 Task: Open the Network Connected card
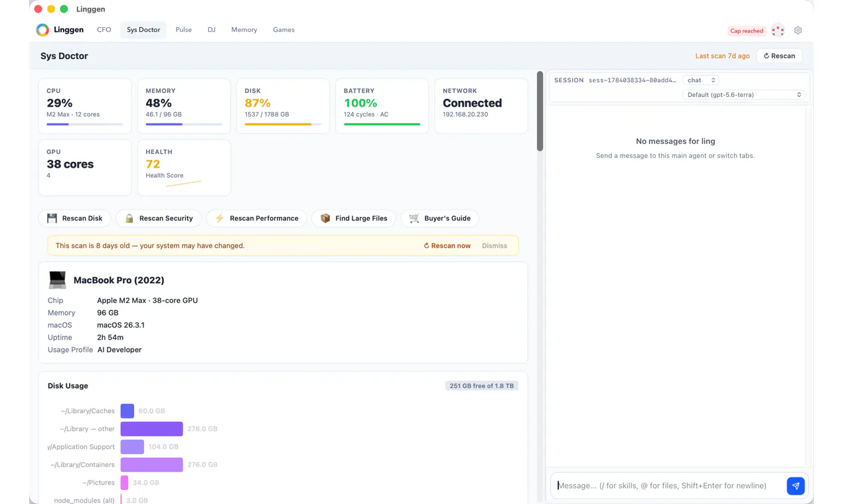pos(481,106)
